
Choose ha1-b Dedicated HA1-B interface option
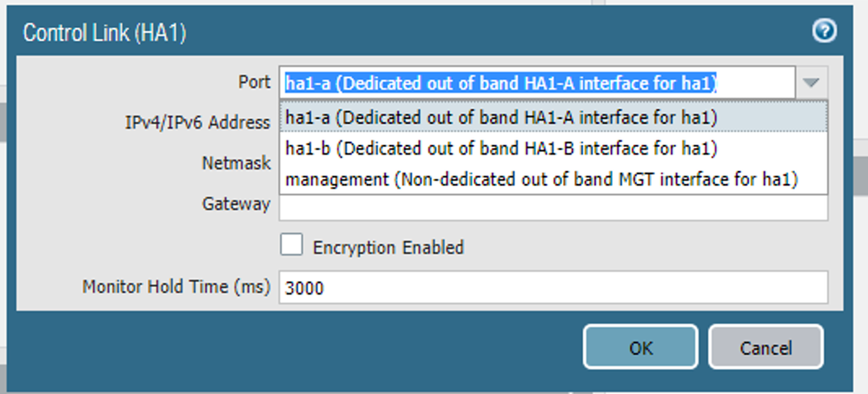coord(501,148)
